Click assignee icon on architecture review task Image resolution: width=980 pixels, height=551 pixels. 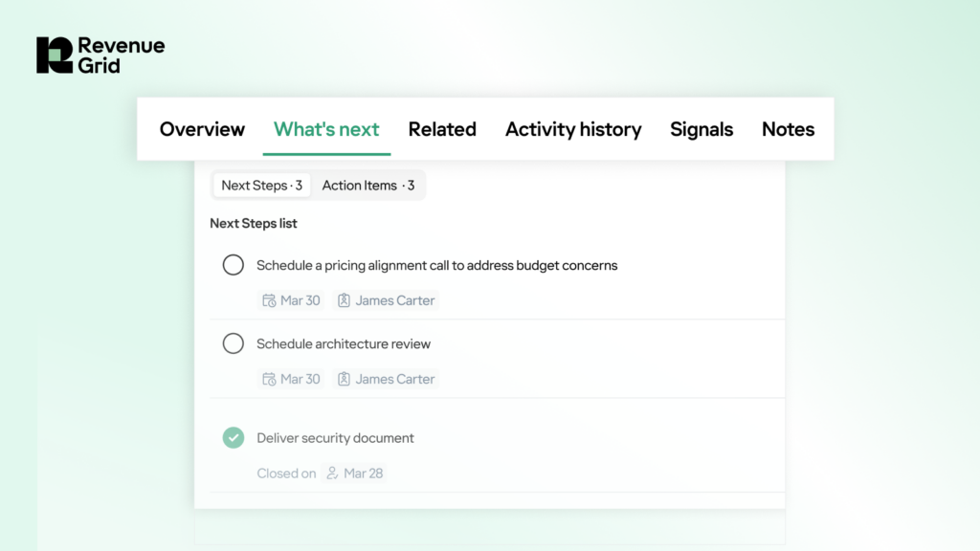344,379
